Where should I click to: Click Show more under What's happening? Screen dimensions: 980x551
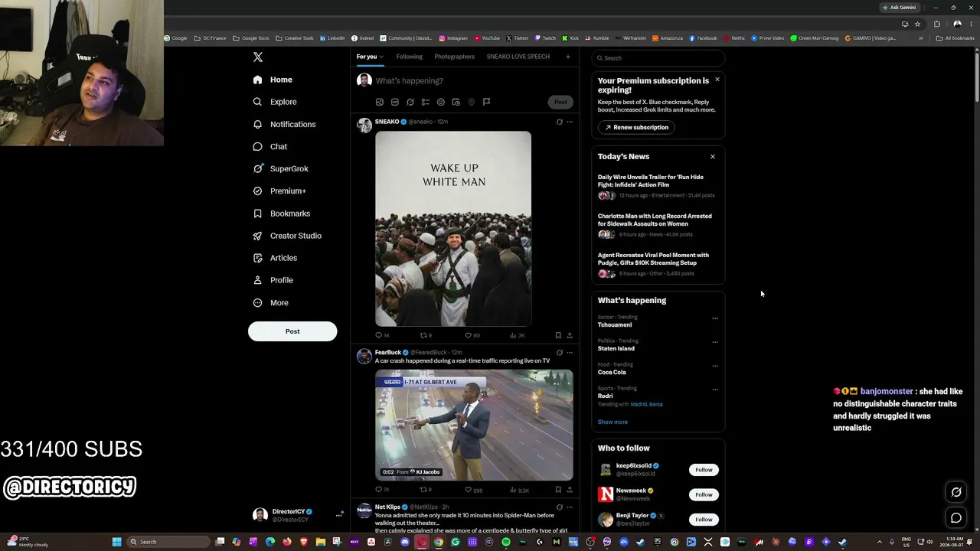point(612,422)
